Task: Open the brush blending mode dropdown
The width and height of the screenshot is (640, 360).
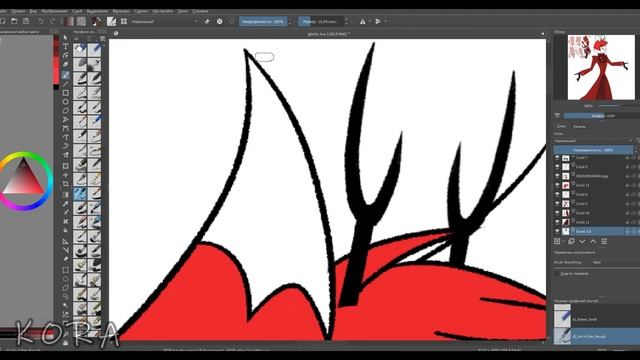Action: click(x=164, y=21)
